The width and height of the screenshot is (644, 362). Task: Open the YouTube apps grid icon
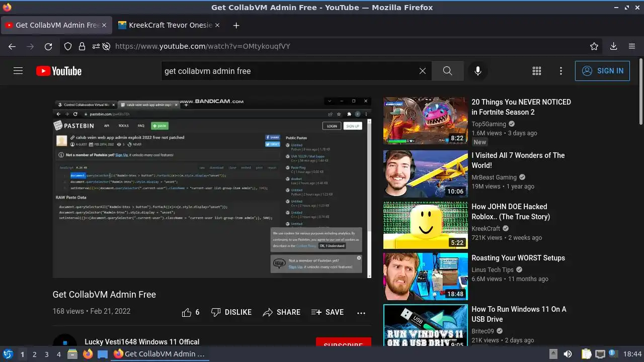pos(537,71)
